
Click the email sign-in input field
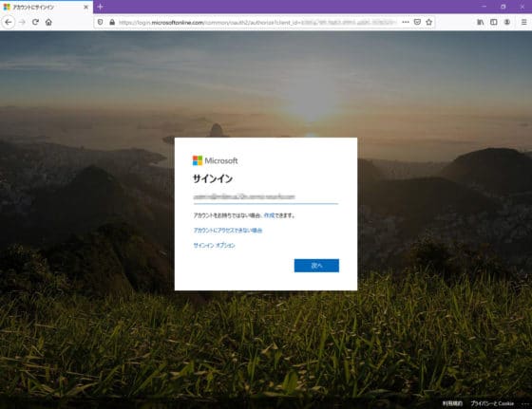pyautogui.click(x=266, y=197)
